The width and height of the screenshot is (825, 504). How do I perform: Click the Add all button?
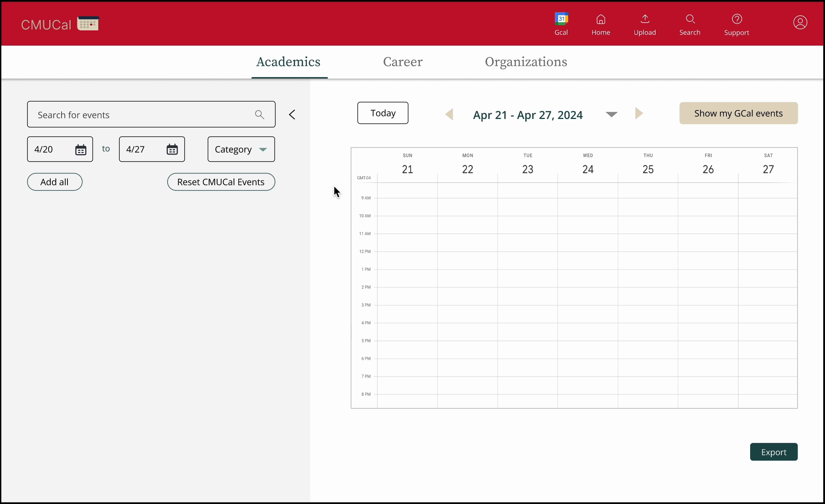(x=55, y=182)
